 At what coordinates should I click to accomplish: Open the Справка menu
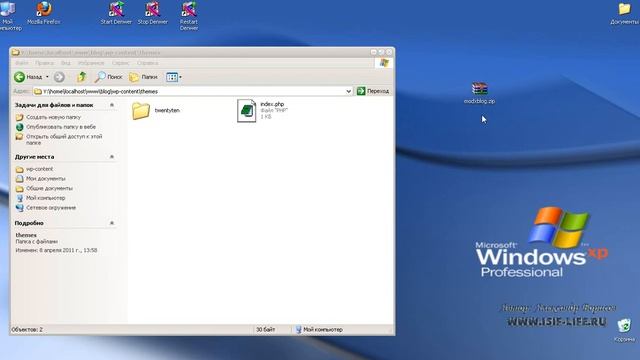(x=147, y=63)
